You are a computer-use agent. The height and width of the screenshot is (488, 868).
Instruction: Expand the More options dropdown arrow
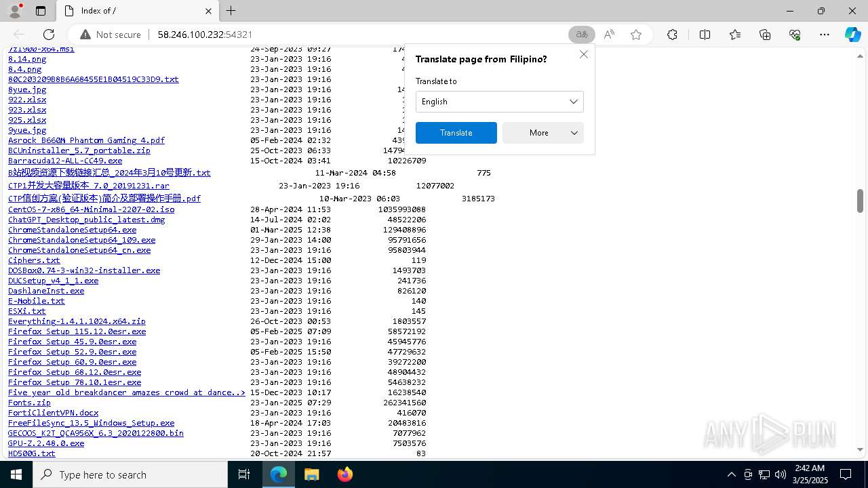(x=574, y=133)
